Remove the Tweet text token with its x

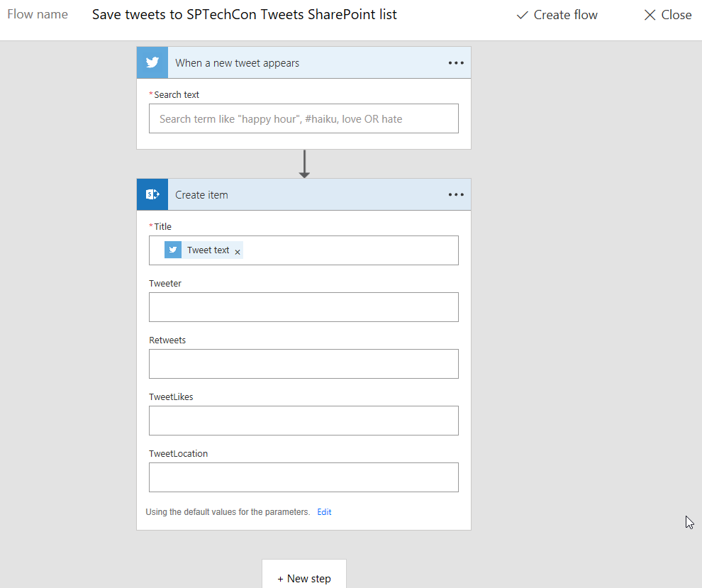[x=238, y=252]
